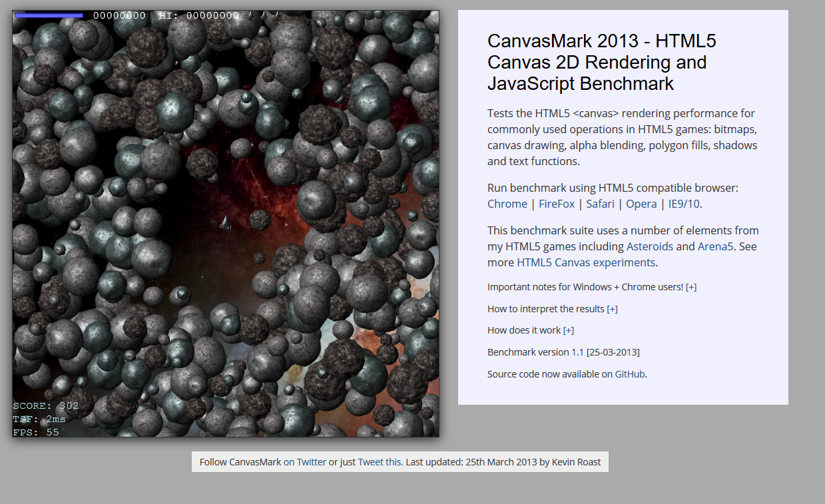Screen dimensions: 825x504
Task: Follow the Arena5 game link
Action: pyautogui.click(x=716, y=246)
